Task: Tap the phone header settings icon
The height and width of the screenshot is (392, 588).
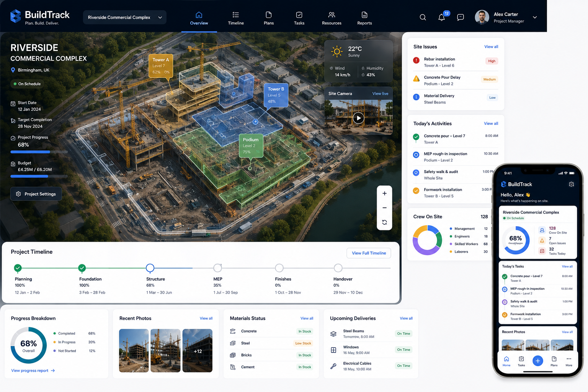Action: [x=572, y=184]
